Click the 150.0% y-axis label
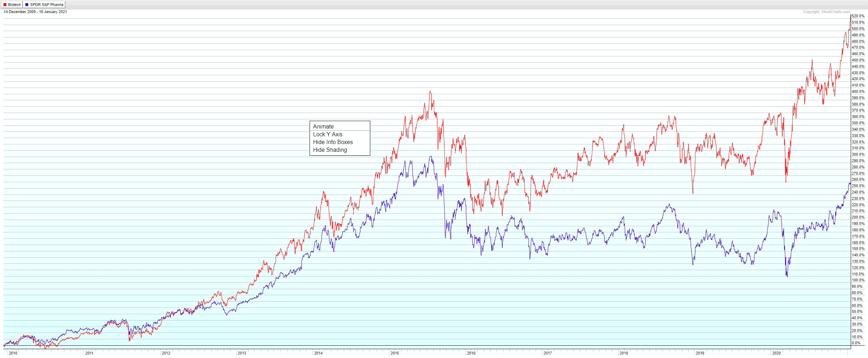 (x=858, y=249)
